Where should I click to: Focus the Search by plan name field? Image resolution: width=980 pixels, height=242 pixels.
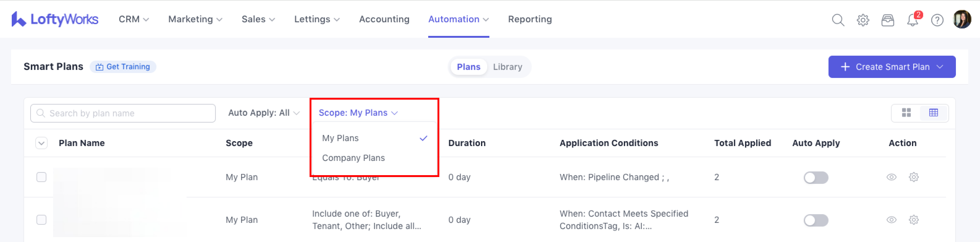pos(123,113)
